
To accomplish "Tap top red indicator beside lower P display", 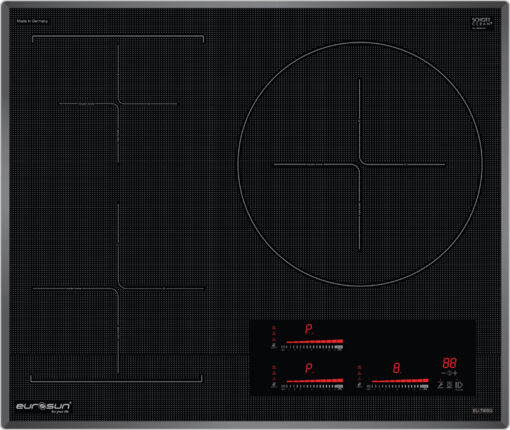I will [x=274, y=367].
